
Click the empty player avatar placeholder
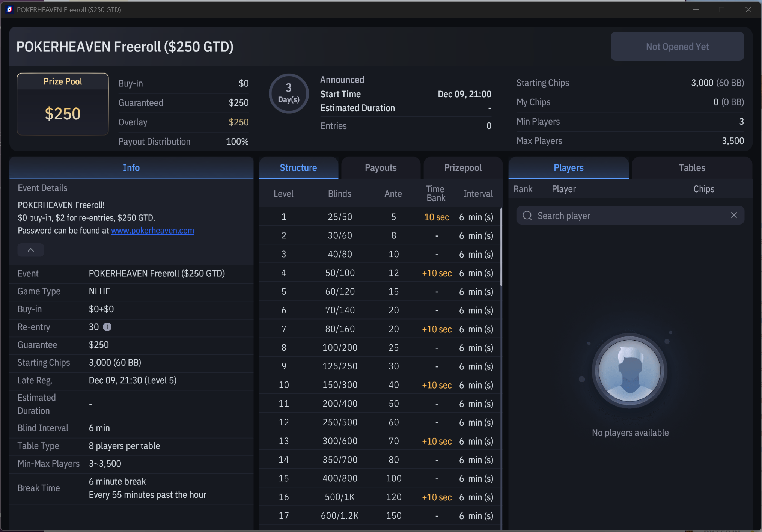point(630,371)
